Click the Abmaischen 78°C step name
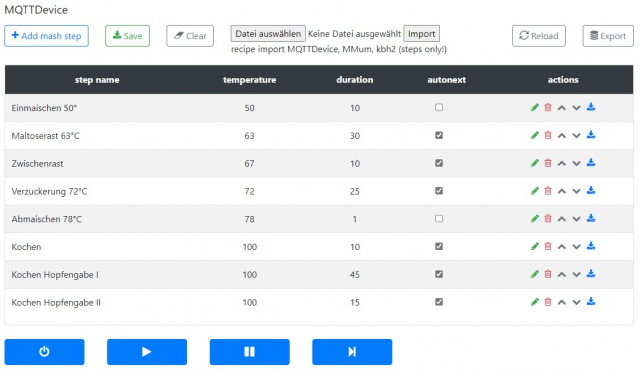This screenshot has height=373, width=640. pos(47,219)
